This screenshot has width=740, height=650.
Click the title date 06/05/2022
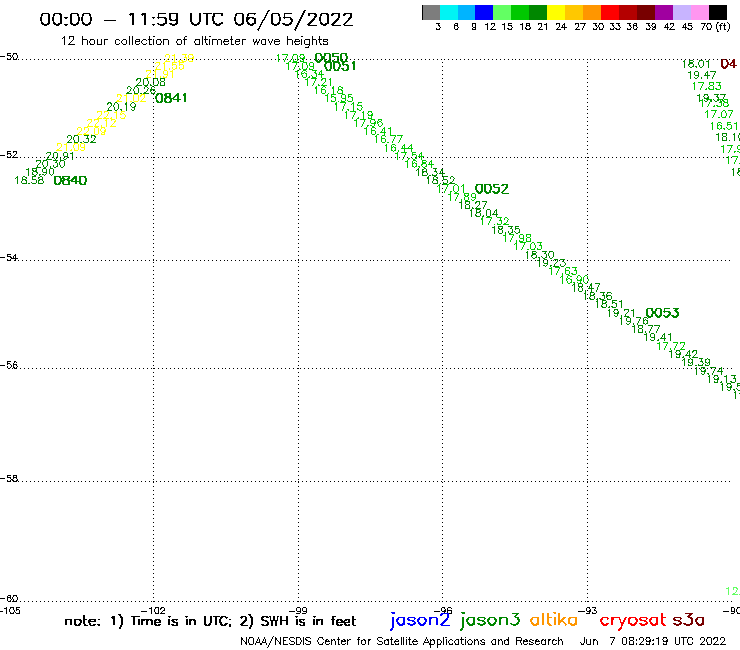pyautogui.click(x=293, y=19)
